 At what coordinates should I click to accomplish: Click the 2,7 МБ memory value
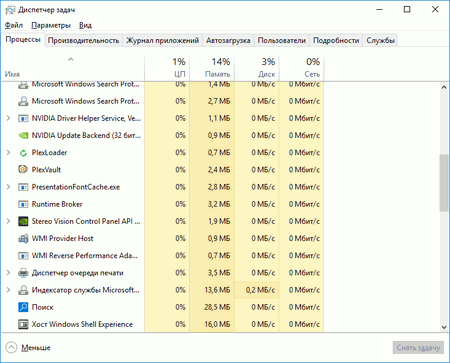click(x=219, y=101)
